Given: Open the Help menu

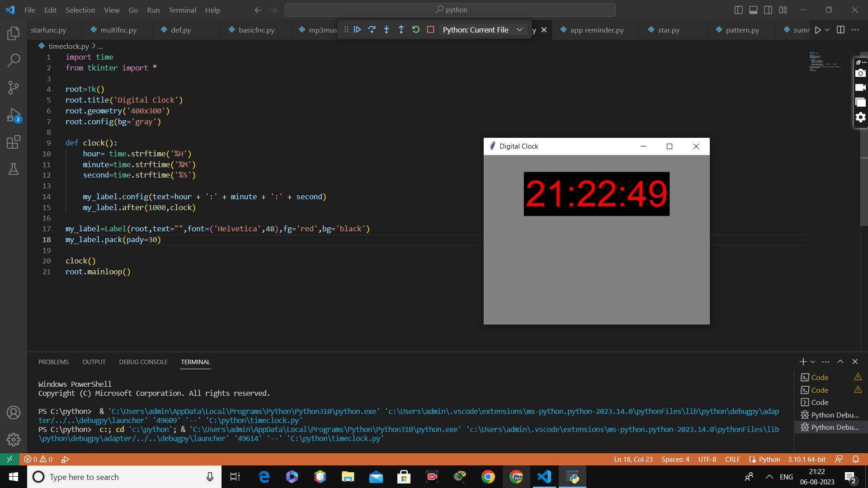Looking at the screenshot, I should point(212,10).
